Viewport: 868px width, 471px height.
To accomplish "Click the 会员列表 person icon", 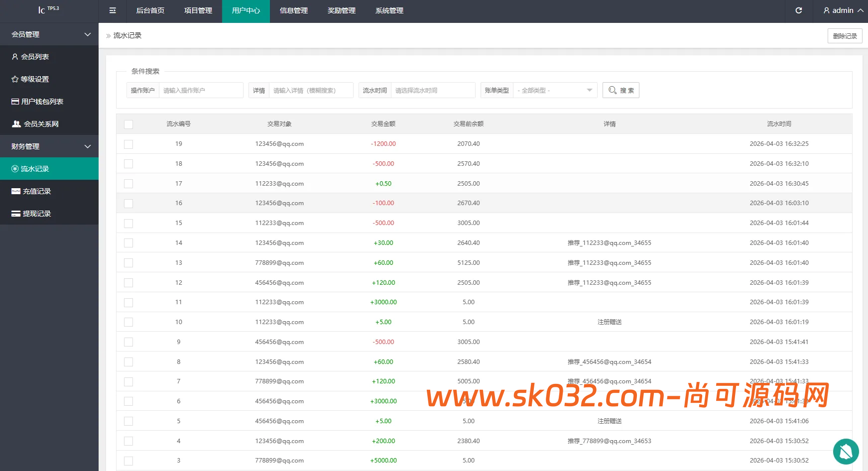I will pos(15,57).
